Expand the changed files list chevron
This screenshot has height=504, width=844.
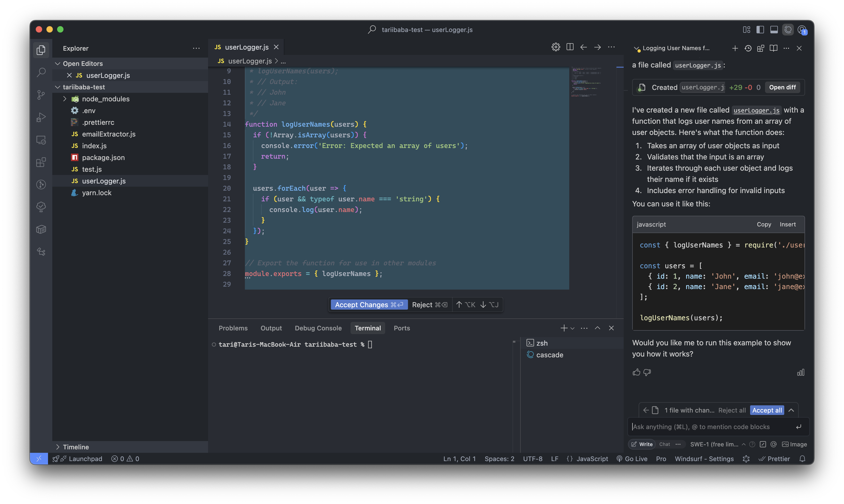[791, 410]
